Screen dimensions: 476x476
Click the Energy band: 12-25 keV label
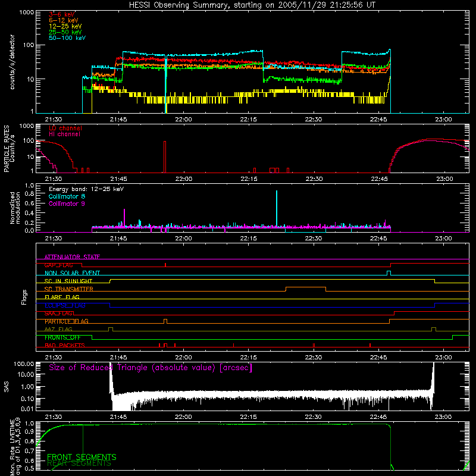tap(86, 189)
